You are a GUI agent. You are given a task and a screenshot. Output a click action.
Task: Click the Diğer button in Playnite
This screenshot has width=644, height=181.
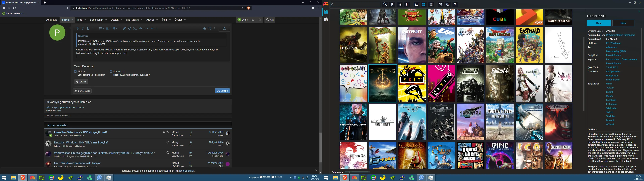pyautogui.click(x=623, y=23)
